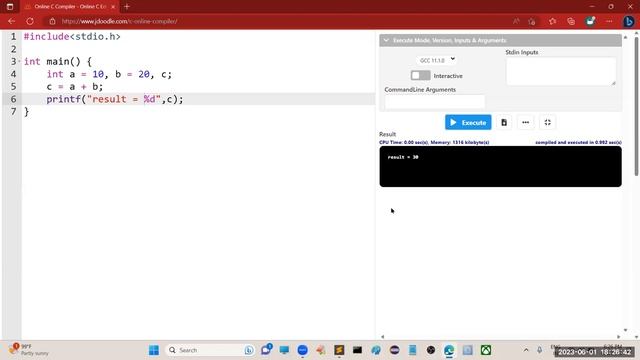The image size is (640, 360).
Task: Click the line 'c = a + b;'
Action: pos(75,87)
